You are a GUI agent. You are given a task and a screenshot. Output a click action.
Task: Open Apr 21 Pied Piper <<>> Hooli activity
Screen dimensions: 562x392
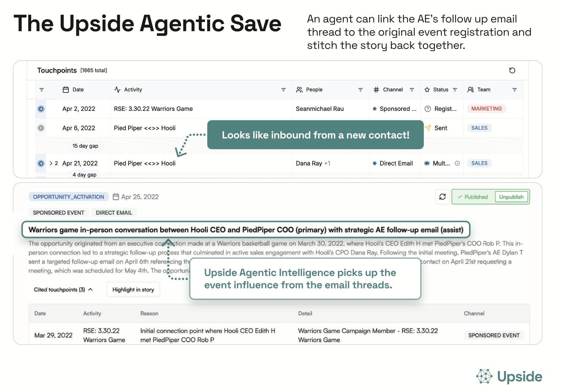point(145,163)
